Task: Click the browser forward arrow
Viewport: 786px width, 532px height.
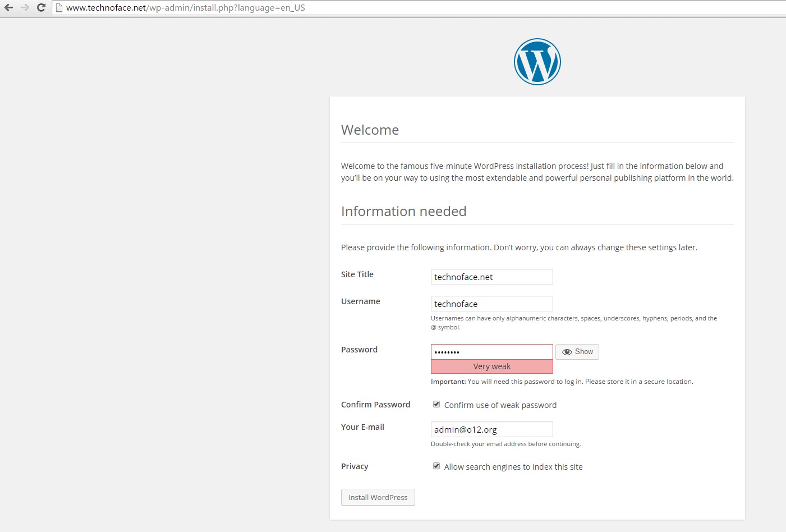Action: [x=25, y=7]
